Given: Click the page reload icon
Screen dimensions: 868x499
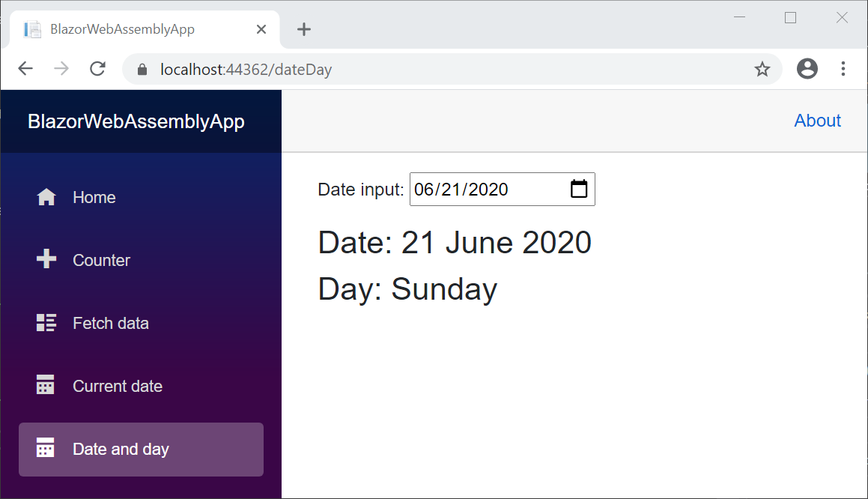Looking at the screenshot, I should click(x=97, y=68).
